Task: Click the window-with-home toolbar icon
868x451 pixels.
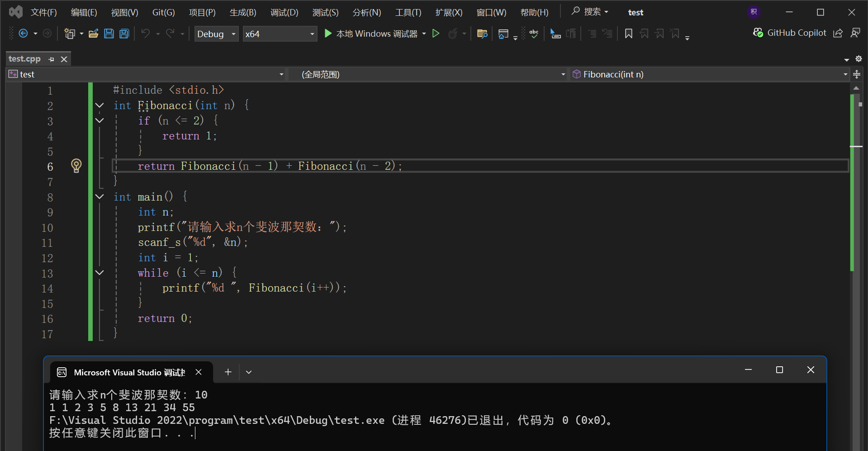Action: (x=503, y=34)
